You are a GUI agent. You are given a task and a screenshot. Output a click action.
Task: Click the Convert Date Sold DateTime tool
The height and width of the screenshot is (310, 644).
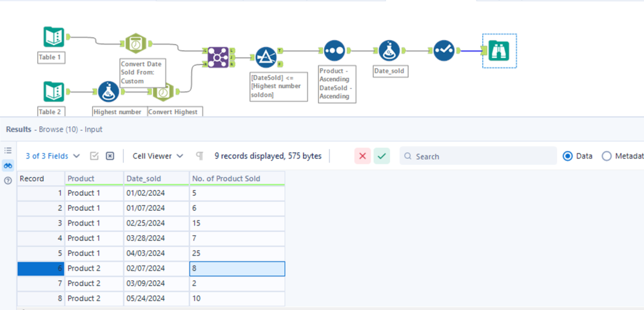click(x=136, y=44)
